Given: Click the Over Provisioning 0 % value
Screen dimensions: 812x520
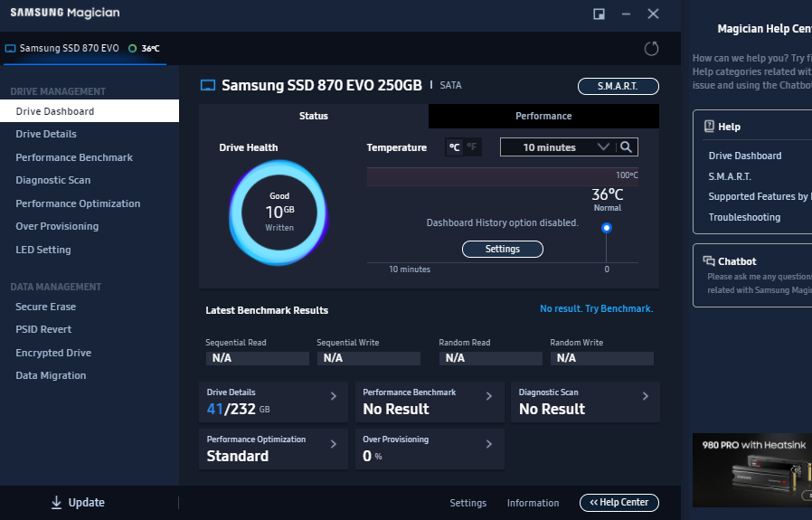Looking at the screenshot, I should pyautogui.click(x=373, y=456).
